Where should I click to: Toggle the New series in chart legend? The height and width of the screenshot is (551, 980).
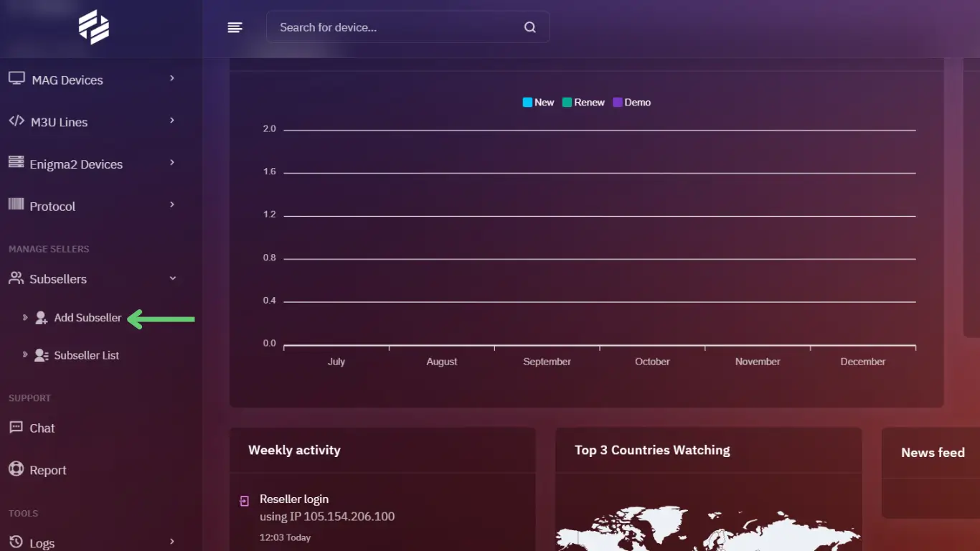[539, 103]
